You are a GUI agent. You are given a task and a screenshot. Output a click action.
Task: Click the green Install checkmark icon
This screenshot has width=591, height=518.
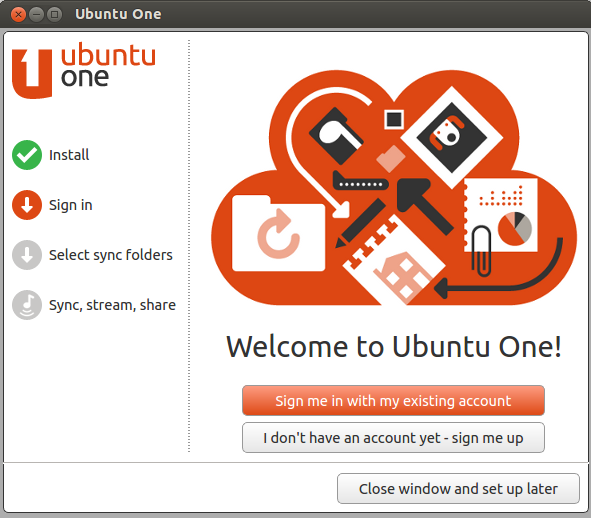[x=27, y=155]
